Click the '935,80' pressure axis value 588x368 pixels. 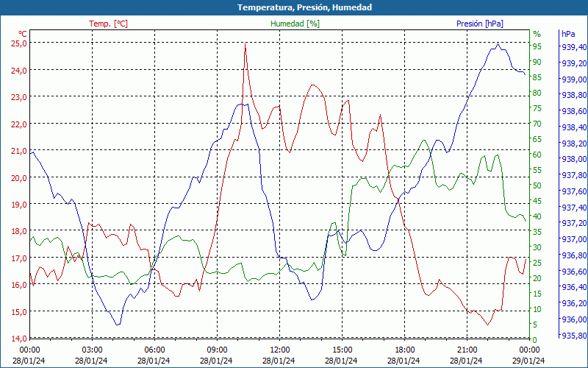coord(574,336)
